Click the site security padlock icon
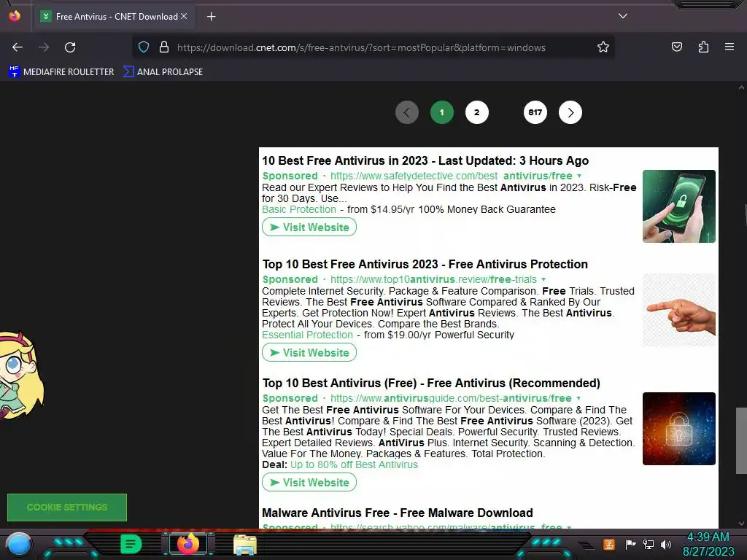Screen dimensions: 747x560 coord(164,47)
